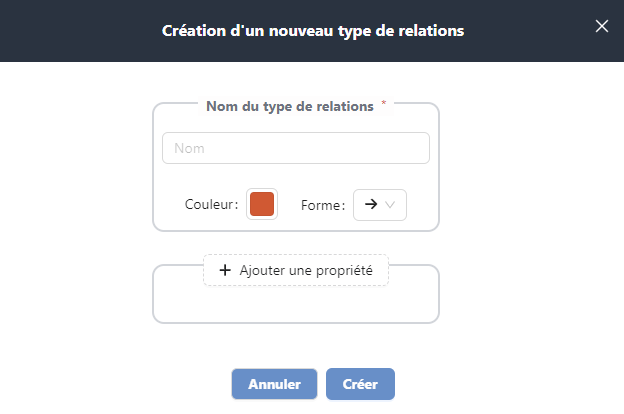Image resolution: width=624 pixels, height=414 pixels.
Task: Click the dialog title 'Création d'un nouveau type'
Action: (x=312, y=31)
